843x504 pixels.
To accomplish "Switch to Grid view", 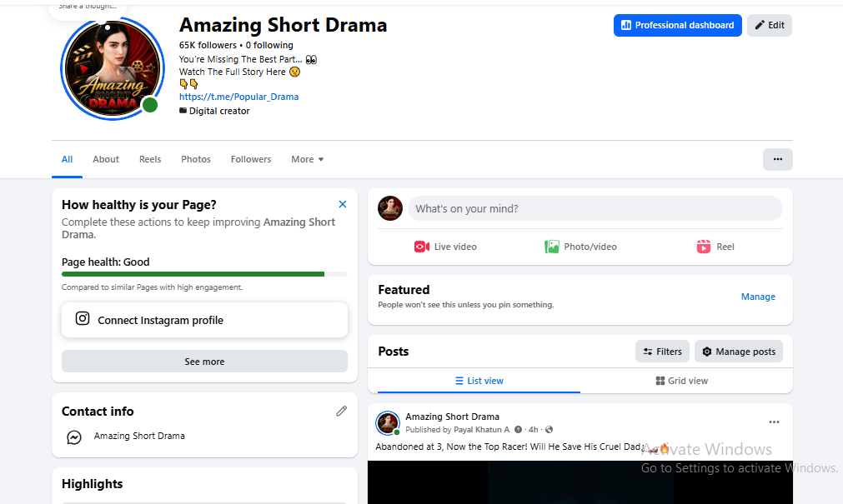I will coord(682,381).
